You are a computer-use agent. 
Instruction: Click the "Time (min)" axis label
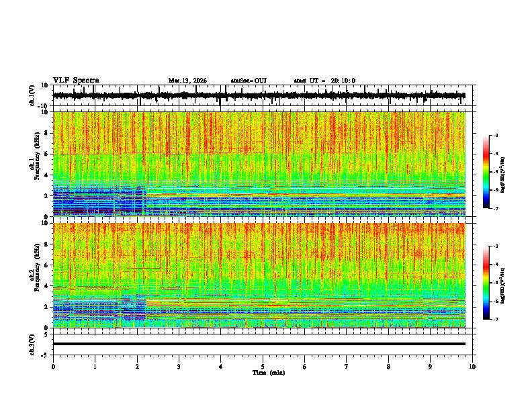269,373
